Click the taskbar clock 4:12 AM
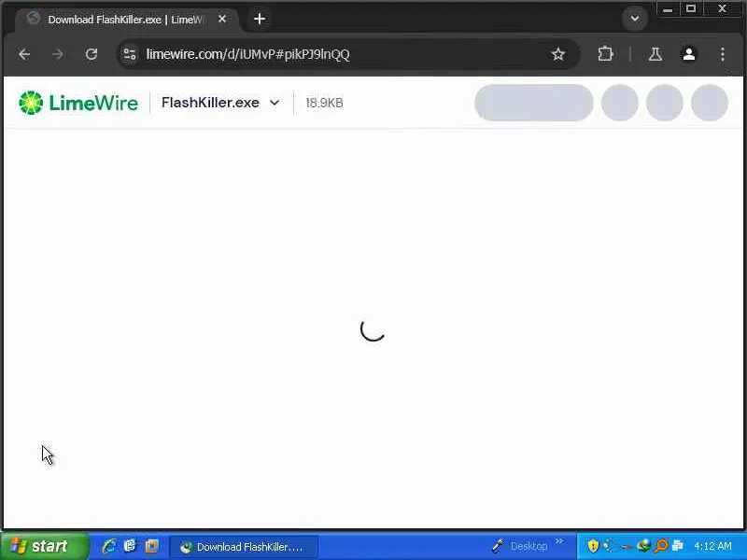The height and width of the screenshot is (560, 747). click(x=712, y=546)
